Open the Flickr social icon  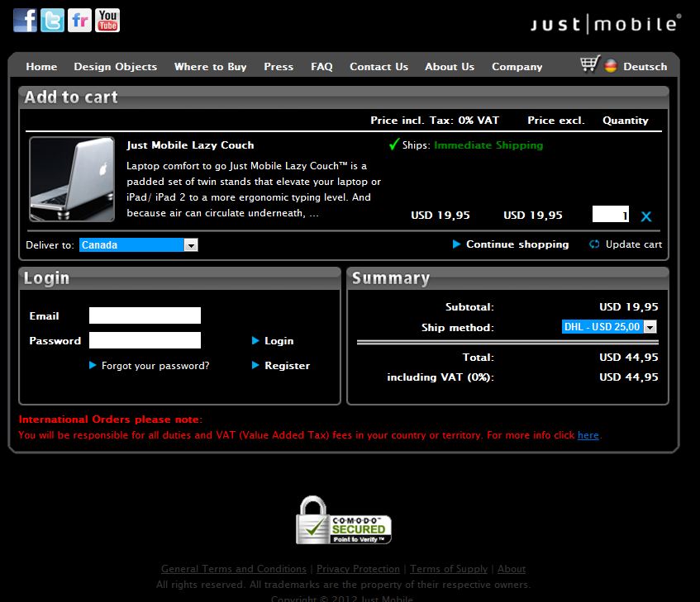(x=79, y=20)
